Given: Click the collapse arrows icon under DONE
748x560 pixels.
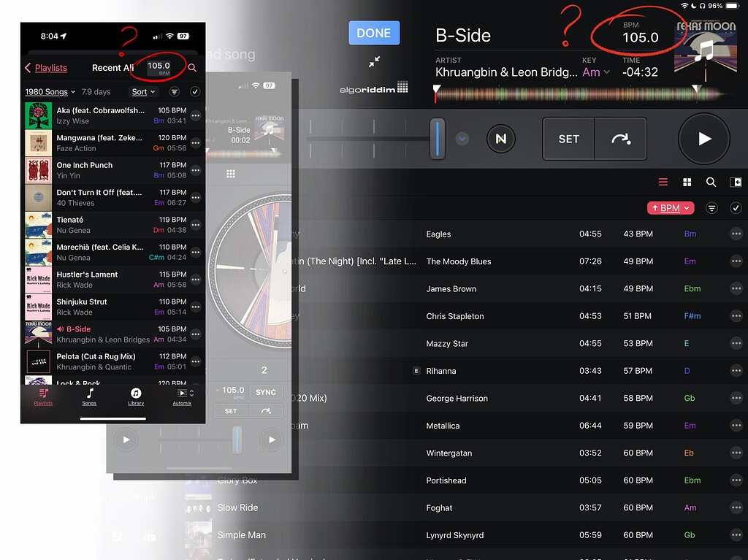Looking at the screenshot, I should [374, 61].
